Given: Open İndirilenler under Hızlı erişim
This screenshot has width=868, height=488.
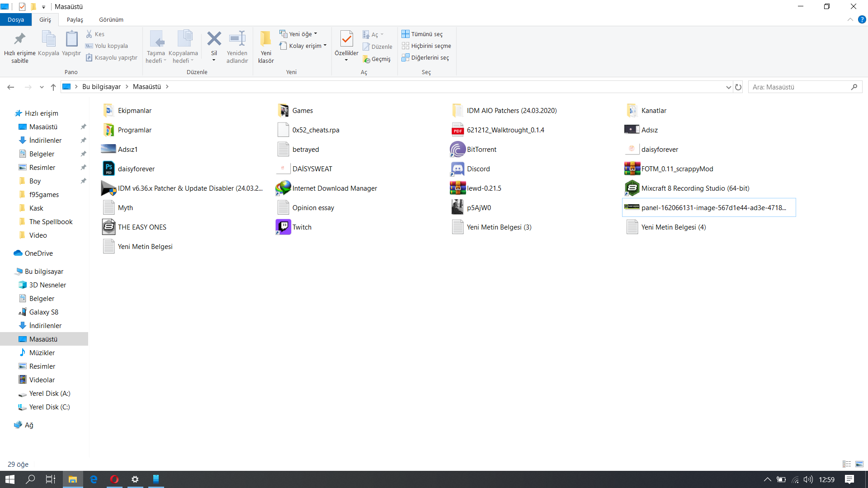Looking at the screenshot, I should click(x=45, y=140).
